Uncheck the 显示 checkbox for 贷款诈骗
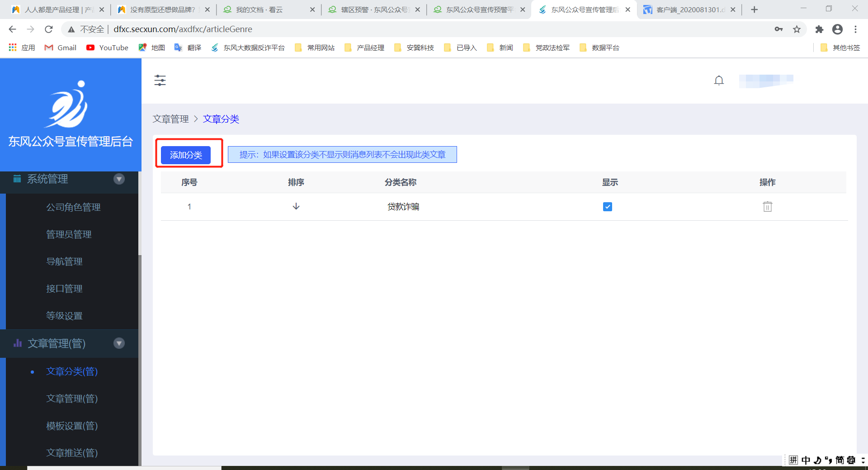Viewport: 868px width, 470px height. click(x=607, y=207)
